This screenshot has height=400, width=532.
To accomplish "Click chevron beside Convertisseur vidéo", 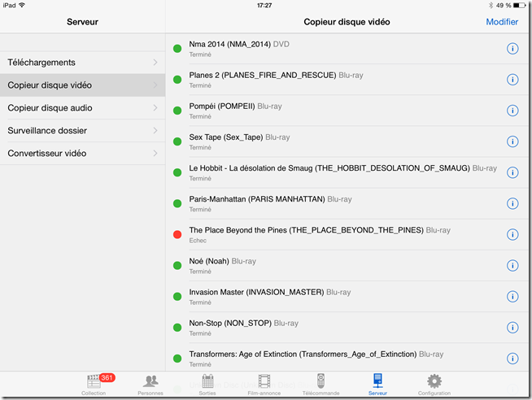I will (x=155, y=153).
